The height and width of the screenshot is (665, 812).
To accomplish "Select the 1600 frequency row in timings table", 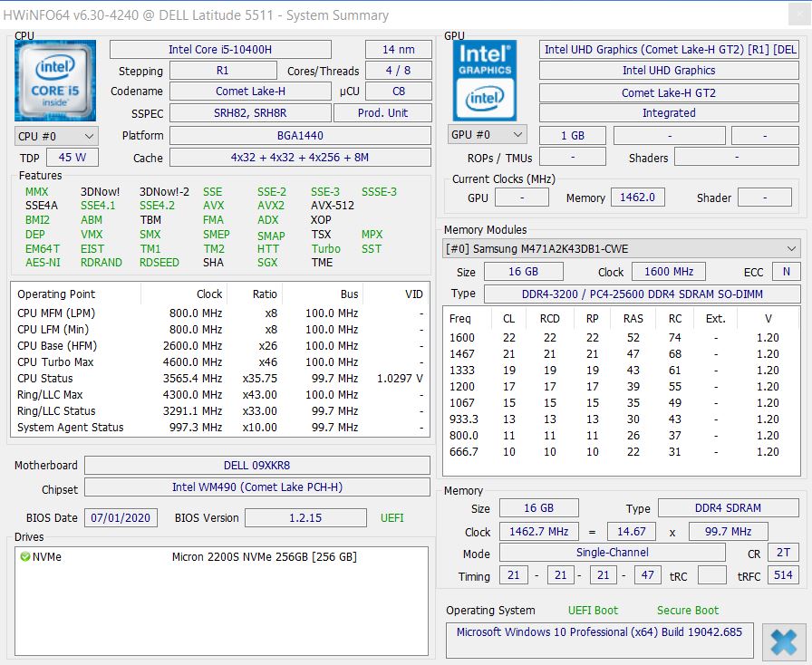I will tap(622, 338).
